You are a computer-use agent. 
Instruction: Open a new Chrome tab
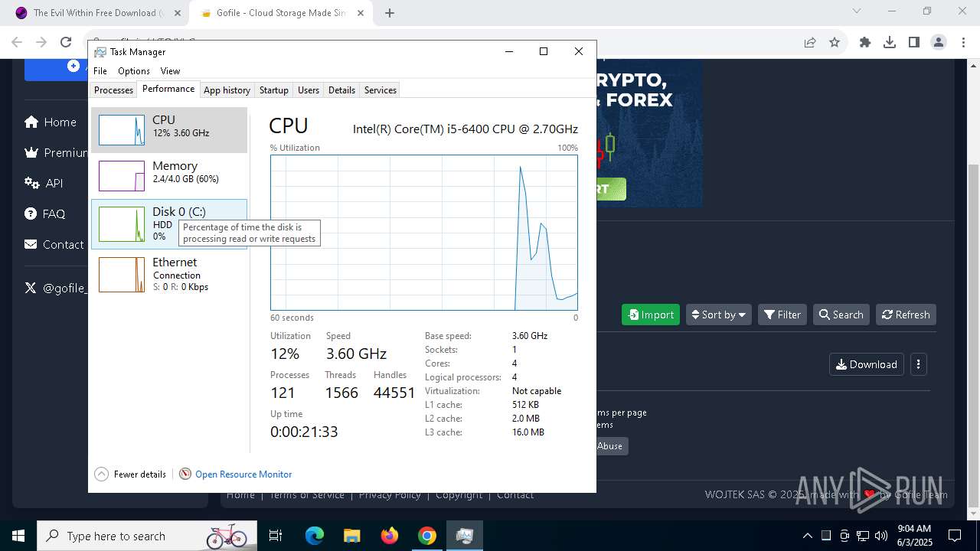(390, 13)
